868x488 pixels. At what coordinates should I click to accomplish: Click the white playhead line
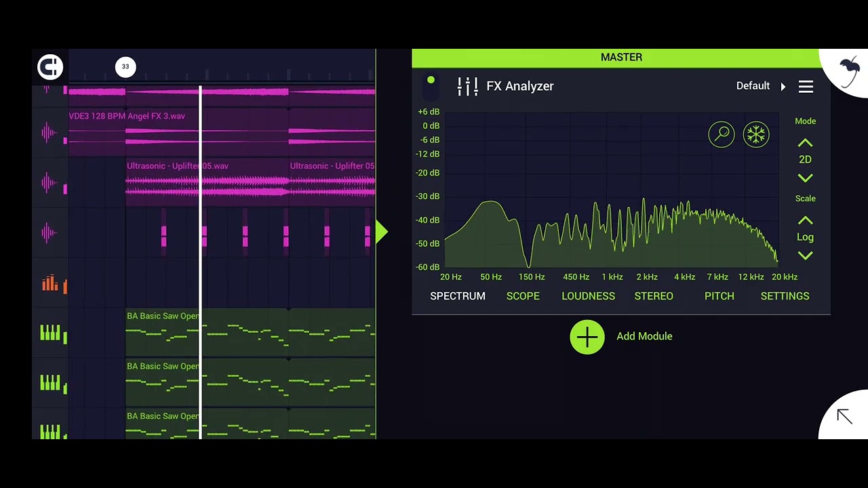(x=200, y=263)
